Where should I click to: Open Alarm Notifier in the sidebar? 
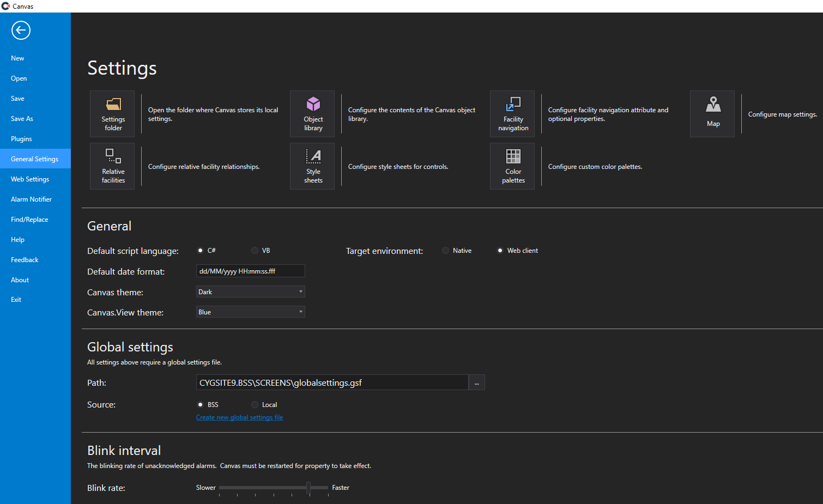coord(35,199)
